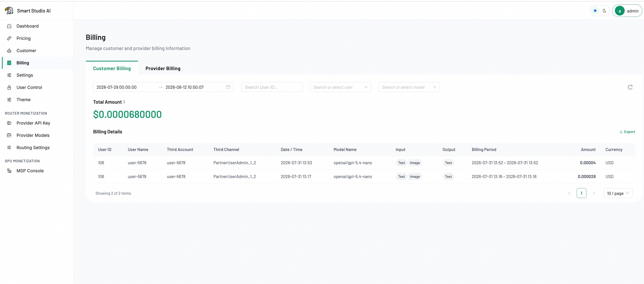Screen dimensions: 644x284
Task: Click the Pricing tag icon
Action: [x=9, y=38]
